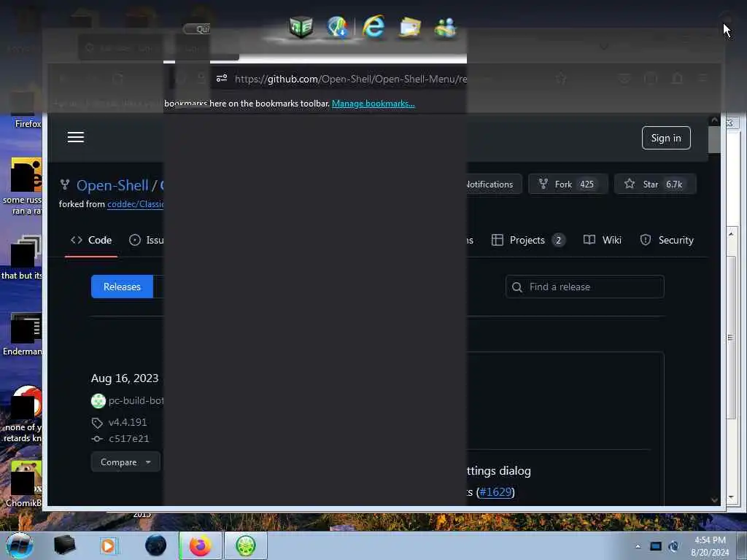Click the github.com URL address bar
The width and height of the screenshot is (747, 560).
[x=350, y=79]
